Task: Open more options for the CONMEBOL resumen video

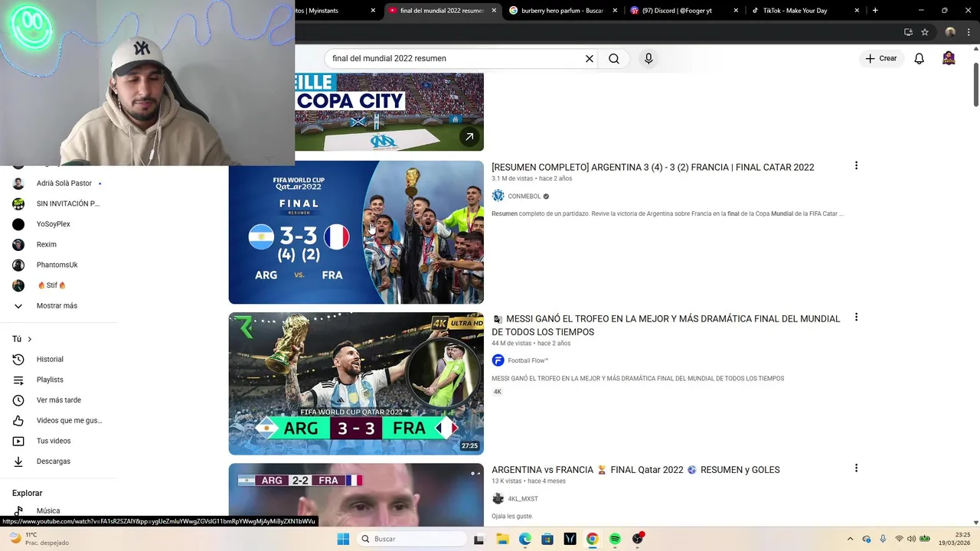Action: pos(856,165)
